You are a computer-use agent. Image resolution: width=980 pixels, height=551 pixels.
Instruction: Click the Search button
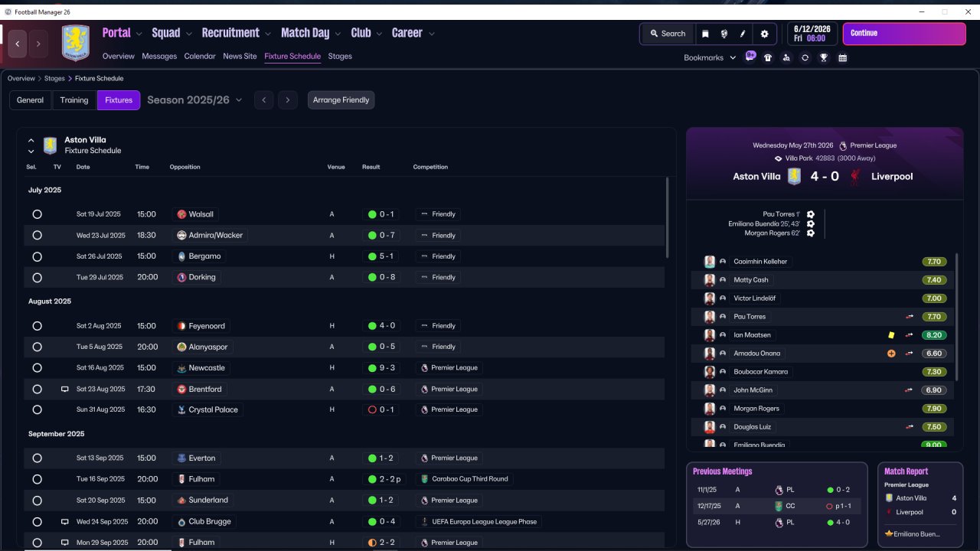coord(667,34)
